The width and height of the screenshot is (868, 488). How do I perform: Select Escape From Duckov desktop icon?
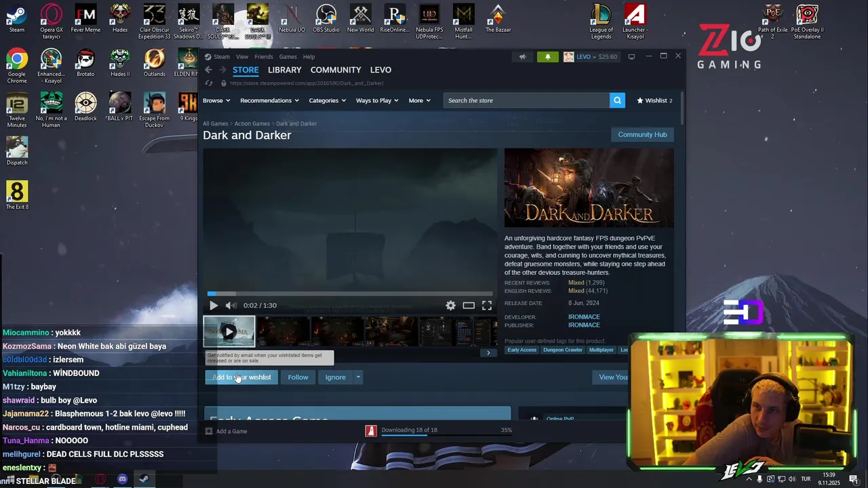[155, 110]
